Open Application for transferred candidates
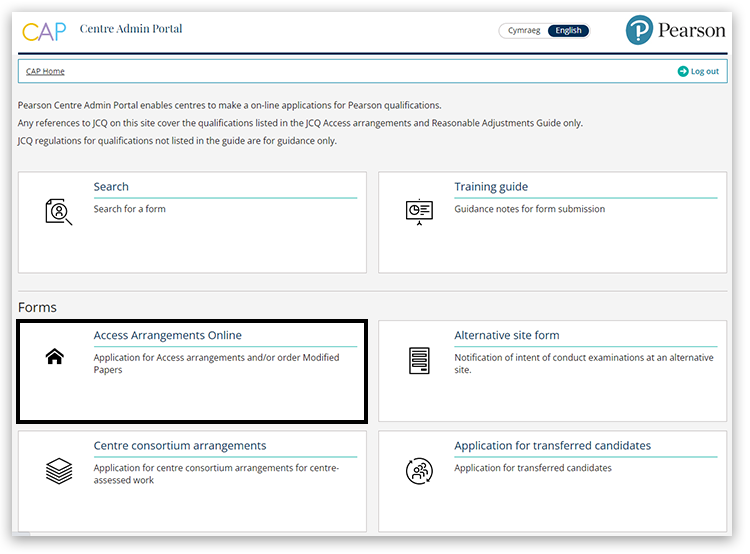 pyautogui.click(x=552, y=446)
